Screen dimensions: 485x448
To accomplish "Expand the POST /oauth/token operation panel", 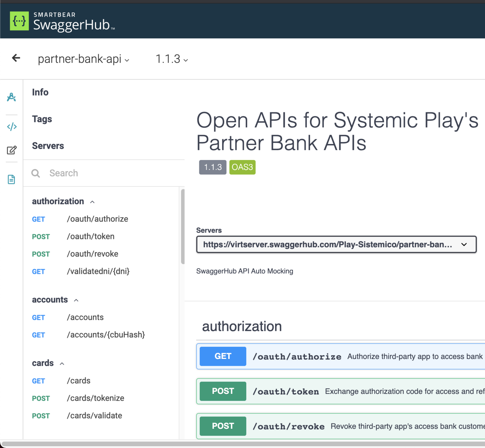I will (340, 391).
